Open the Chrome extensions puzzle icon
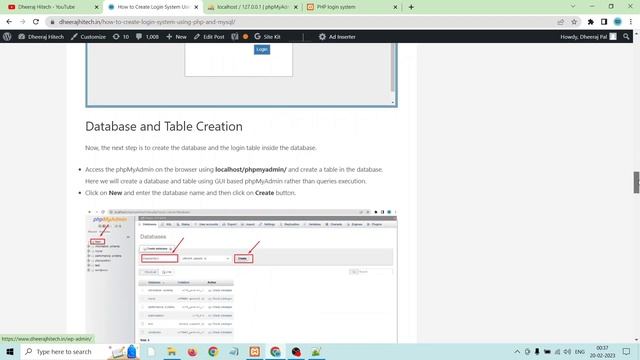The height and width of the screenshot is (360, 640). tap(591, 22)
